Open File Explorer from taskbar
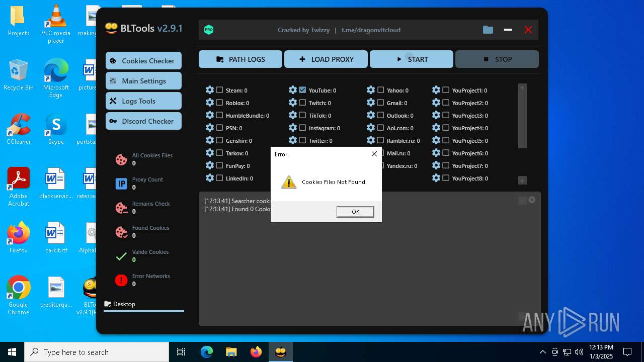This screenshot has width=644, height=362. click(231, 352)
